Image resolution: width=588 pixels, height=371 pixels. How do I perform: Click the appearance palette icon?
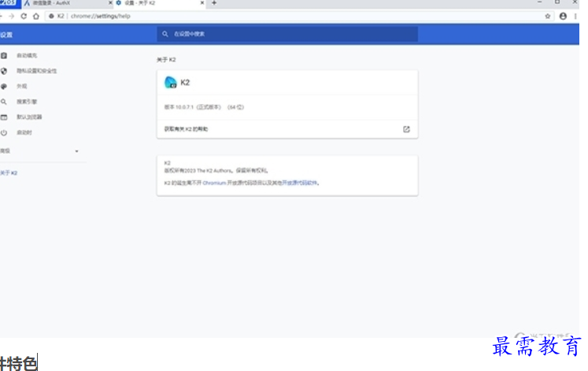point(4,87)
